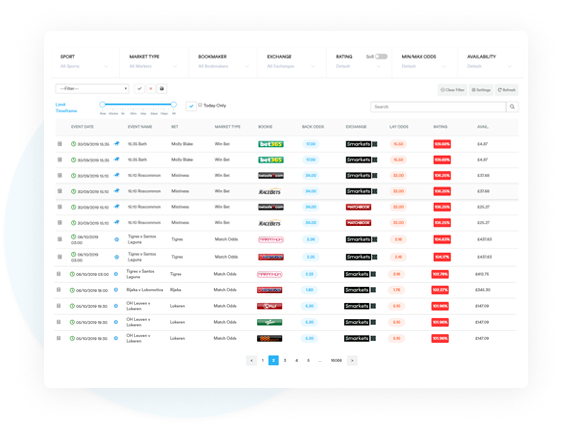Click the football icon in Rijeka v Lokomotiva row
Screen dimensions: 563x427
pyautogui.click(x=116, y=290)
